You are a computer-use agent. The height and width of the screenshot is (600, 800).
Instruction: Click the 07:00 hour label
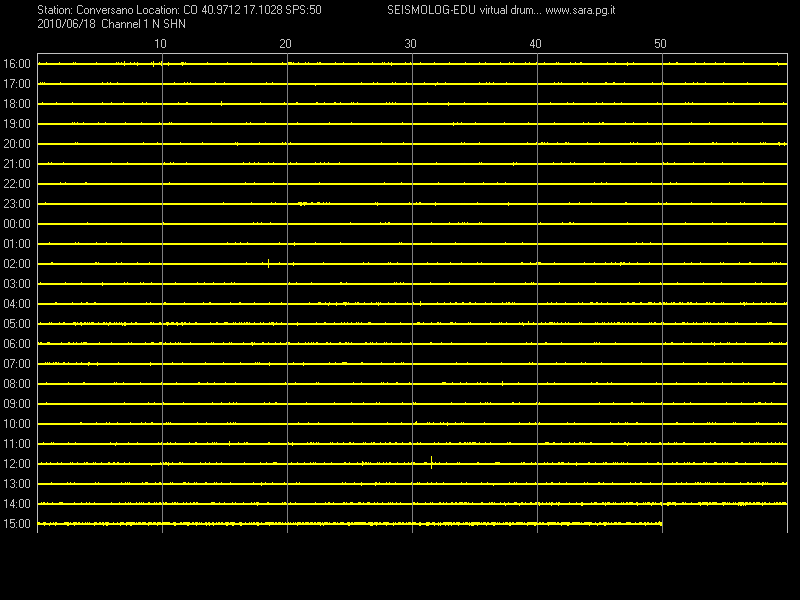point(17,364)
